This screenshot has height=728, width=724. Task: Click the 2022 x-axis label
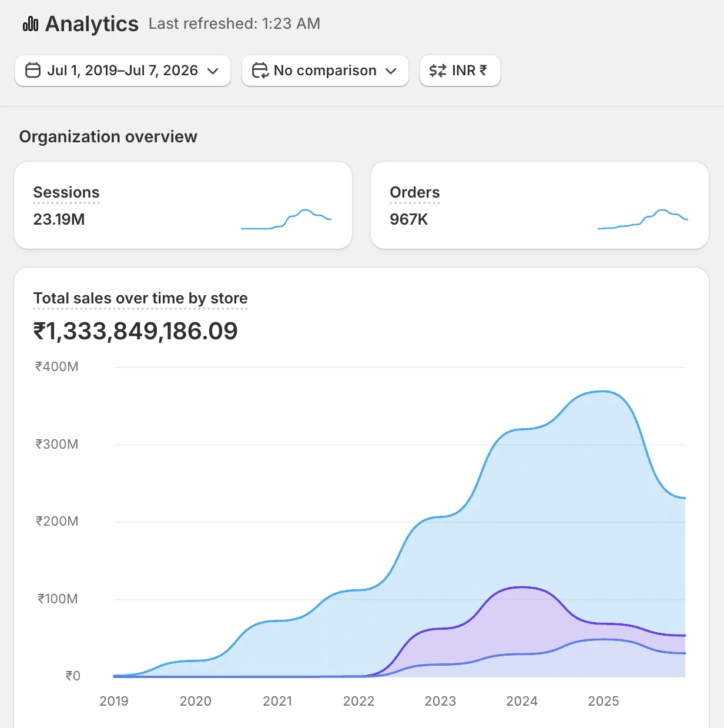(359, 701)
